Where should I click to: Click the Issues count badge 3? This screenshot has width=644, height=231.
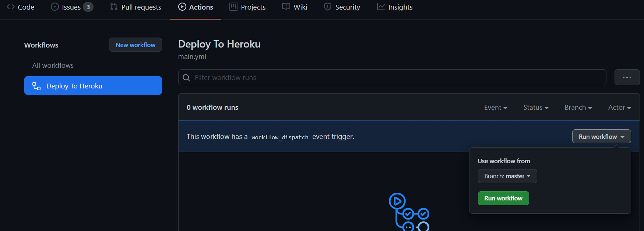coord(88,7)
